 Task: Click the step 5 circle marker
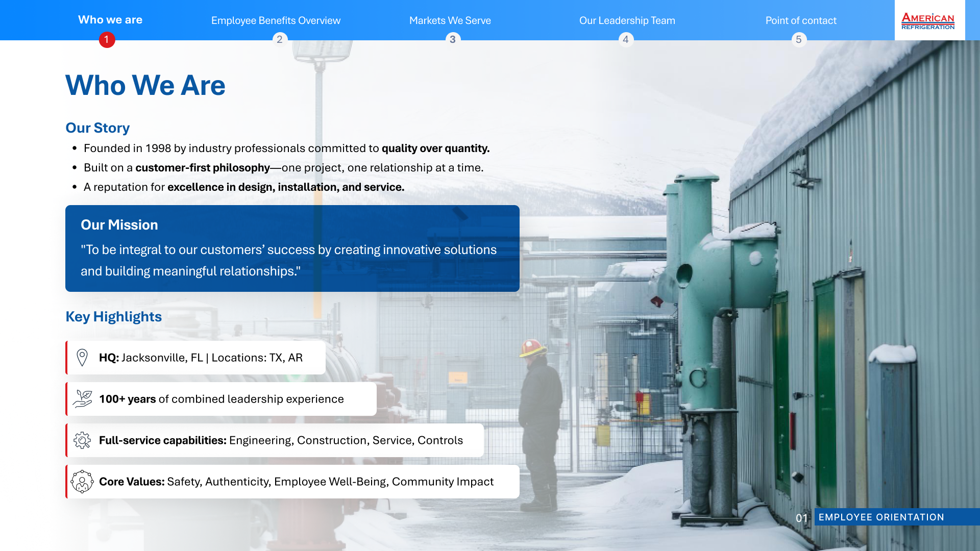799,39
